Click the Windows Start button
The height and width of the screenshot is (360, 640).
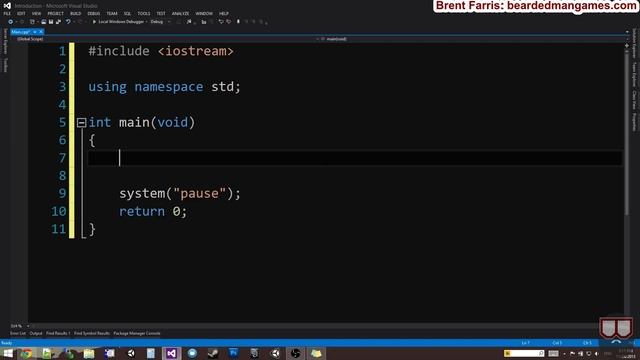click(8, 353)
